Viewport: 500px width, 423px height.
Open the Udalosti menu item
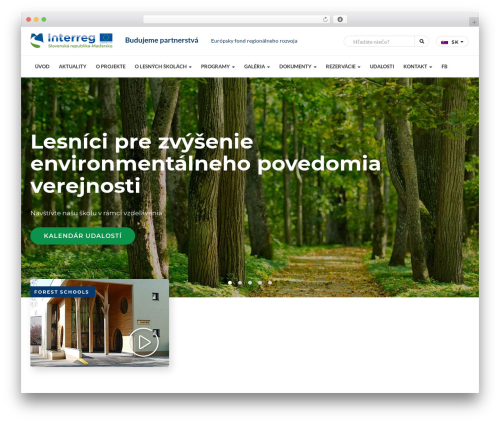click(382, 67)
